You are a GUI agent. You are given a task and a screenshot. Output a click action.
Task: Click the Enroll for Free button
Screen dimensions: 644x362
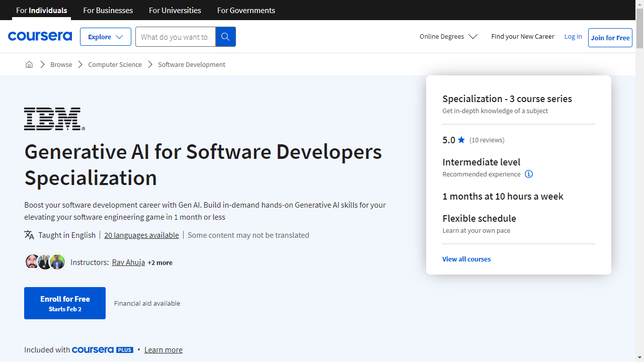click(x=65, y=303)
